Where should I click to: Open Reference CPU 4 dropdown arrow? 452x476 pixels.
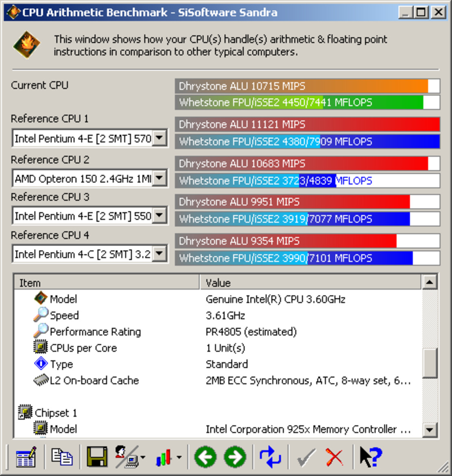coord(159,253)
